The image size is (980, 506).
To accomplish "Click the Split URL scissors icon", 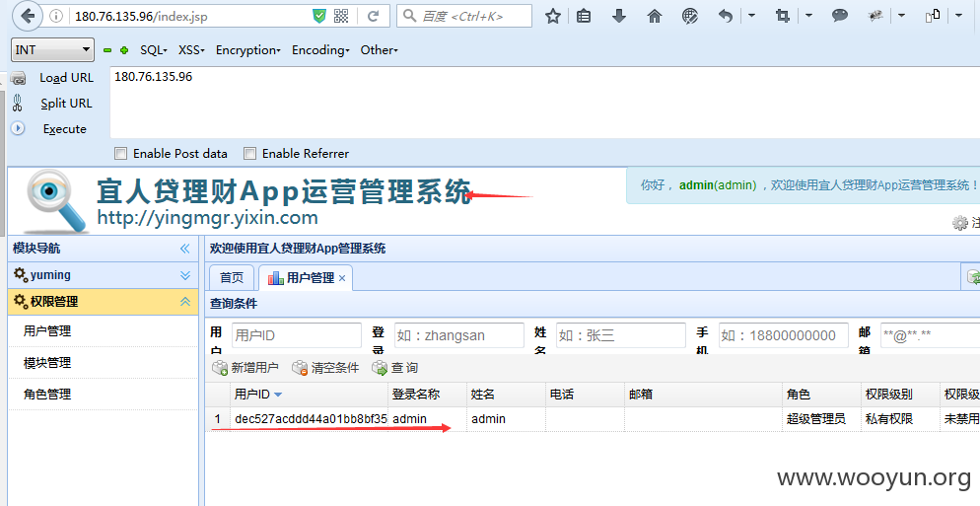I will 18,104.
